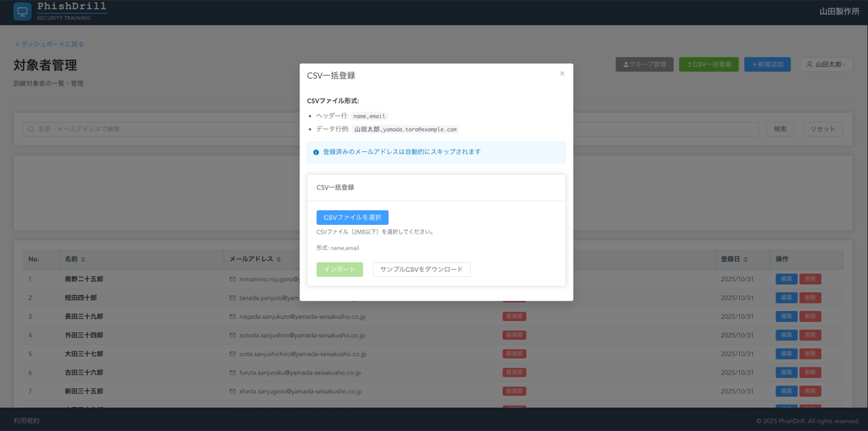Image resolution: width=868 pixels, height=431 pixels.
Task: Close the CSV一括登録 dialog
Action: click(562, 73)
